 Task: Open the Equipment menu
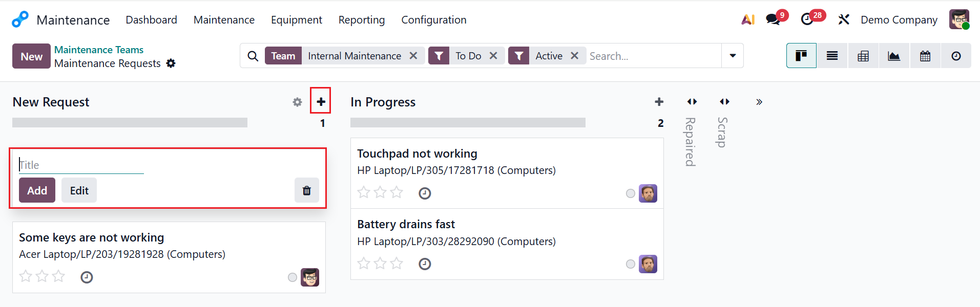pos(296,20)
